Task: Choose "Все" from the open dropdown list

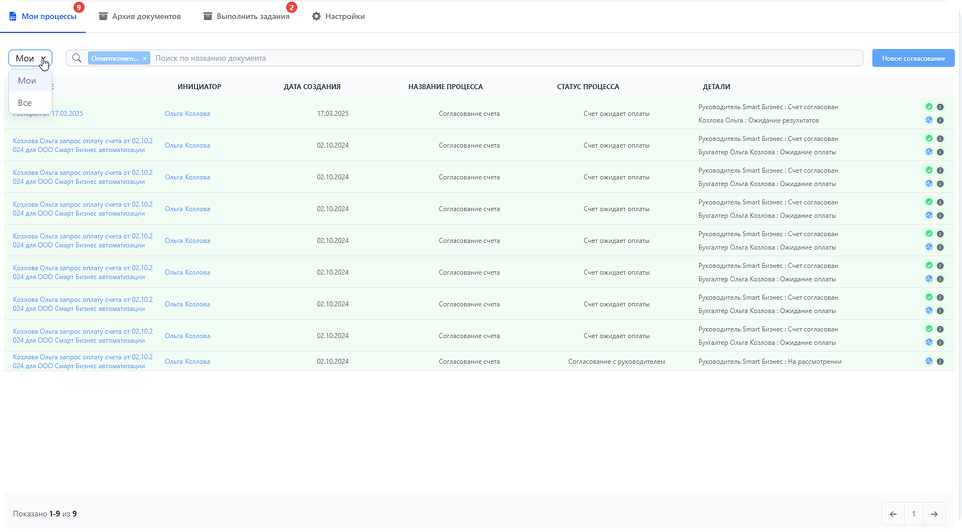Action: coord(25,103)
